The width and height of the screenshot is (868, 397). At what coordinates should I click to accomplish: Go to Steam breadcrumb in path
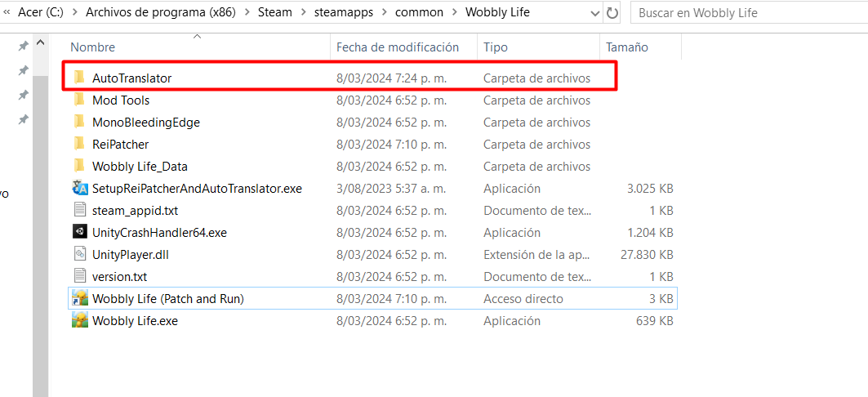click(275, 13)
